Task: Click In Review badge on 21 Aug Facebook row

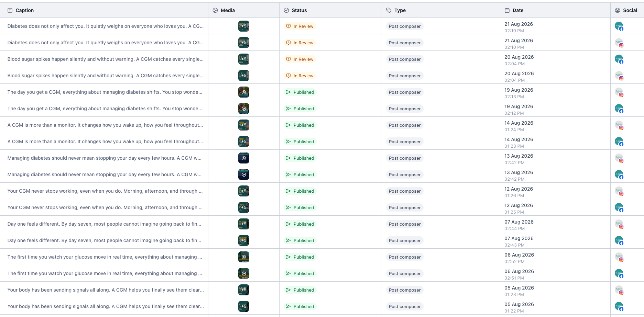Action: (x=300, y=26)
